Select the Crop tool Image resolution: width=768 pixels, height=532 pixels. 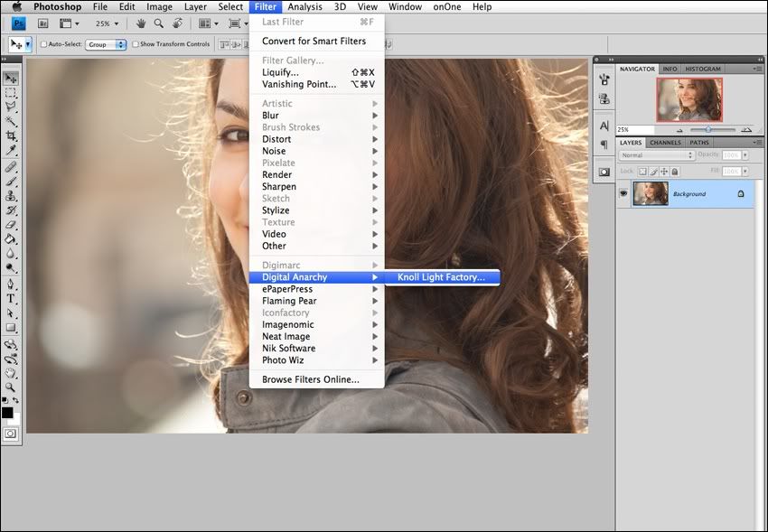(x=11, y=135)
